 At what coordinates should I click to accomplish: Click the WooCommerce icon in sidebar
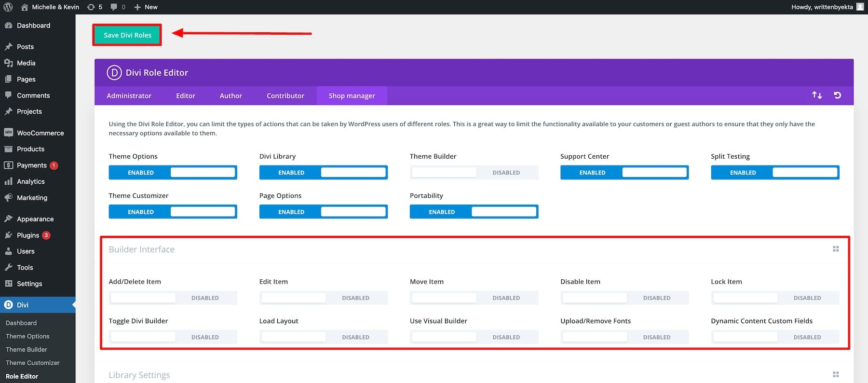[8, 133]
